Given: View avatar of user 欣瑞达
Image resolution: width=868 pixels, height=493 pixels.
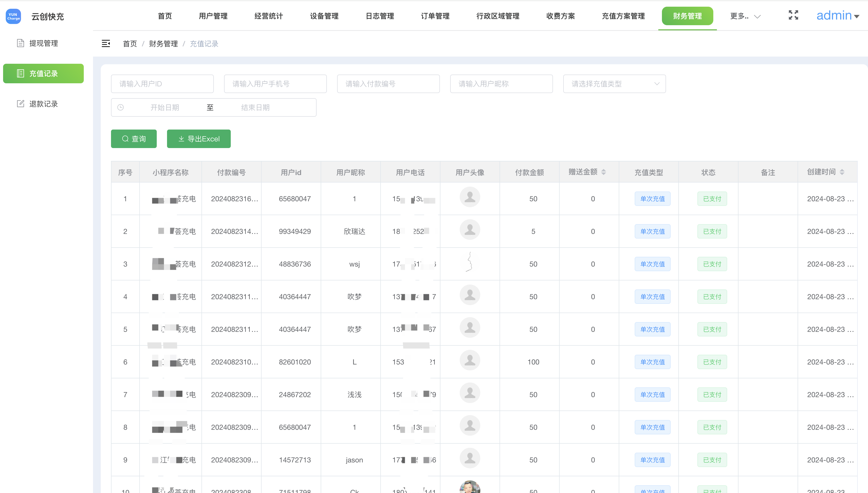Looking at the screenshot, I should click(x=470, y=230).
